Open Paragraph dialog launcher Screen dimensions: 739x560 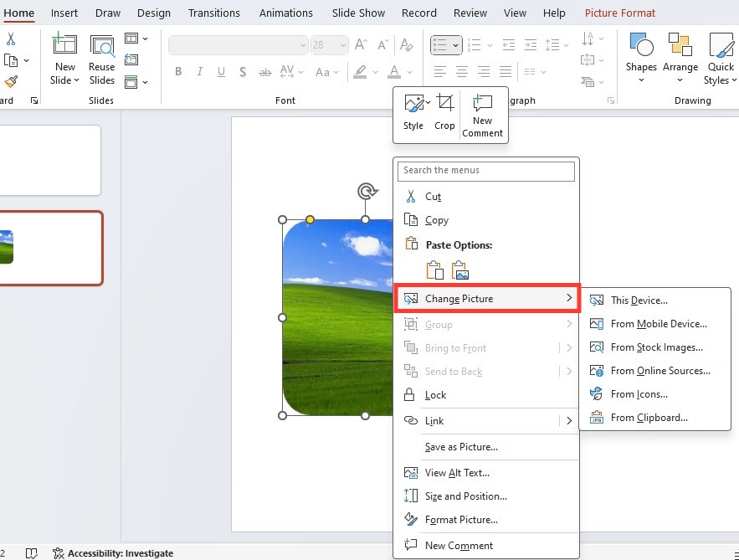(611, 100)
